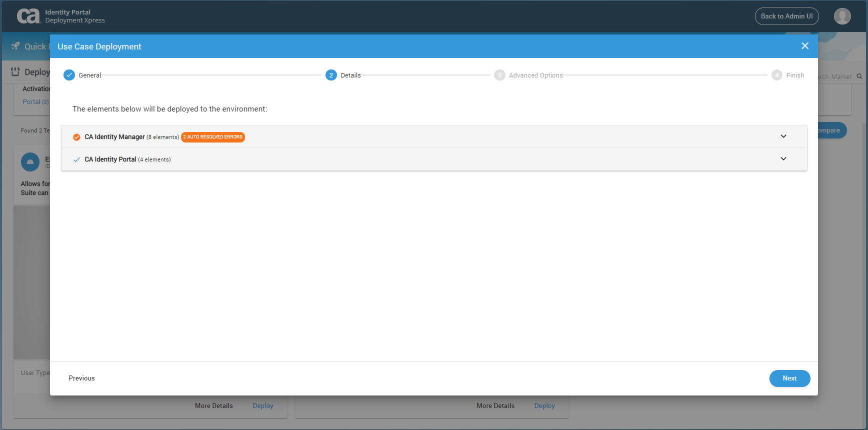
Task: Click the Finish step circle
Action: pyautogui.click(x=777, y=75)
